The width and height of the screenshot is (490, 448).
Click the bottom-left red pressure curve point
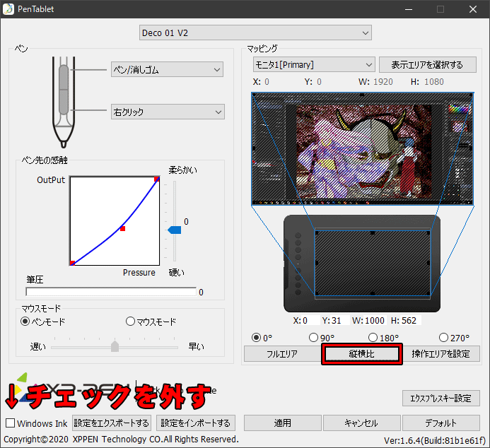(x=72, y=263)
